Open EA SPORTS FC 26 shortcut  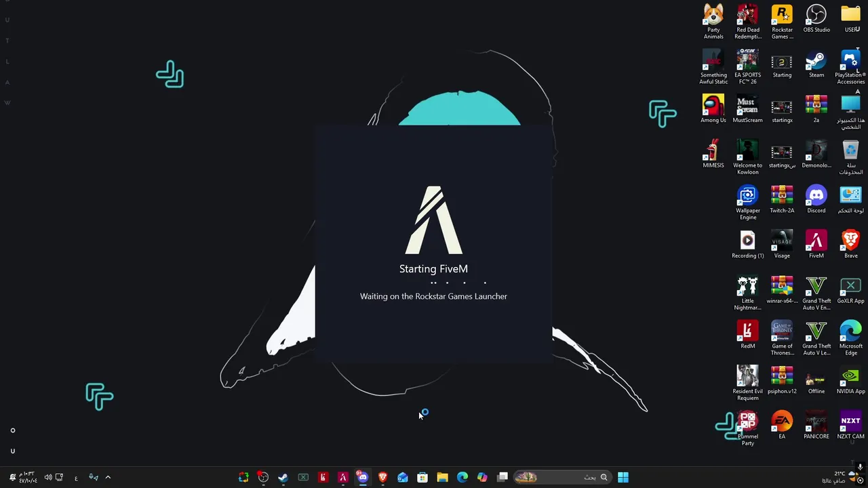click(748, 67)
